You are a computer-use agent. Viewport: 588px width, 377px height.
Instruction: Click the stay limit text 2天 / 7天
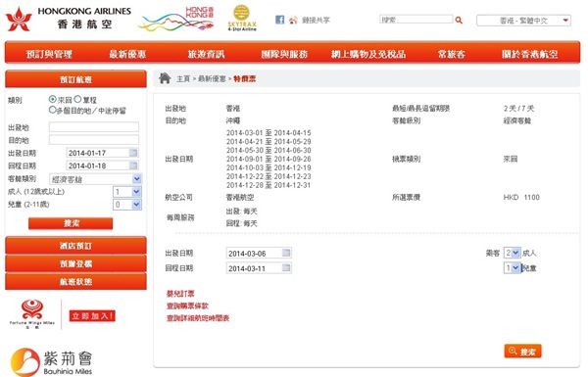(518, 109)
